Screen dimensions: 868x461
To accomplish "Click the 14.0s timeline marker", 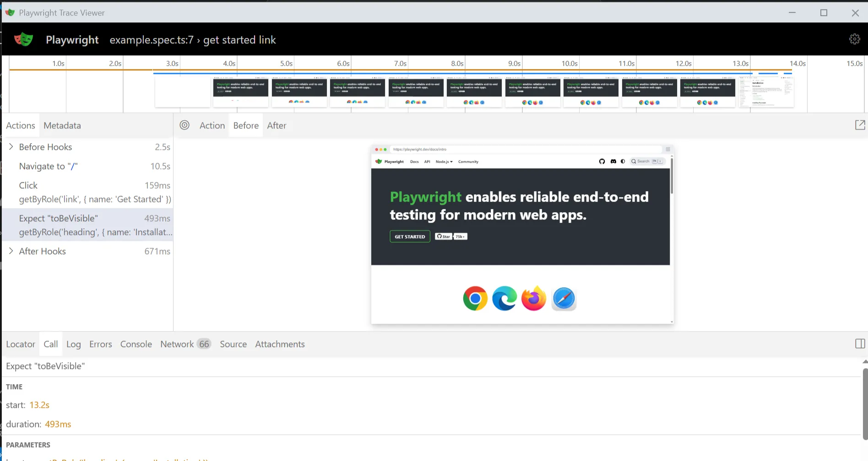I will [x=797, y=64].
